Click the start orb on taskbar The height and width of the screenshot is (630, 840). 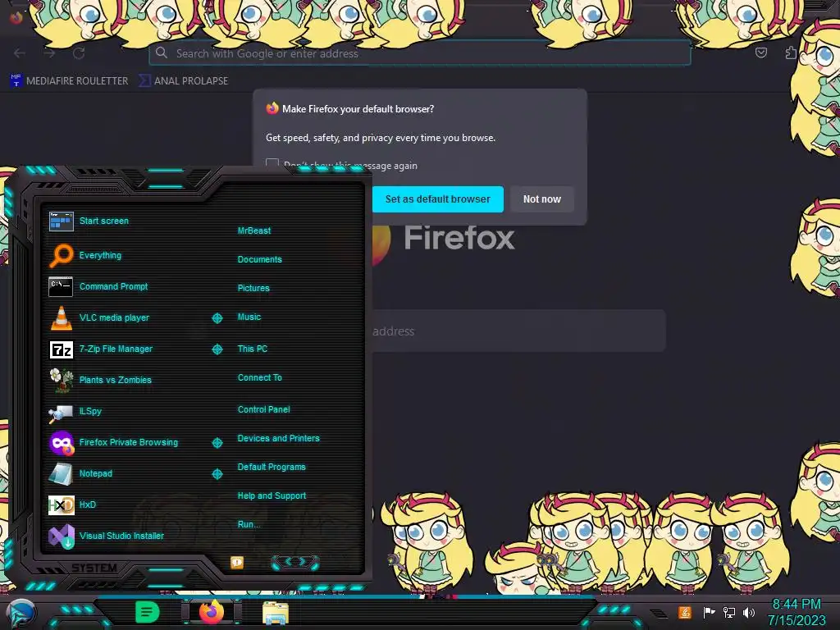click(21, 614)
